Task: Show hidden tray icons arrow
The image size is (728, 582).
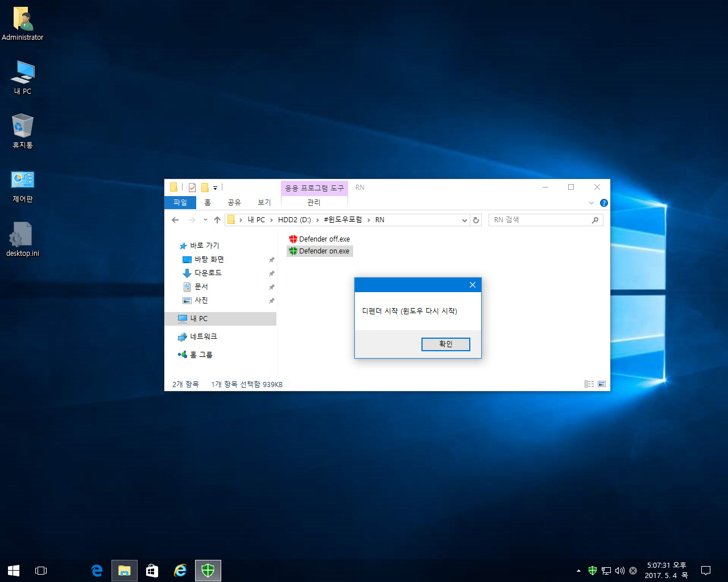Action: [x=578, y=571]
